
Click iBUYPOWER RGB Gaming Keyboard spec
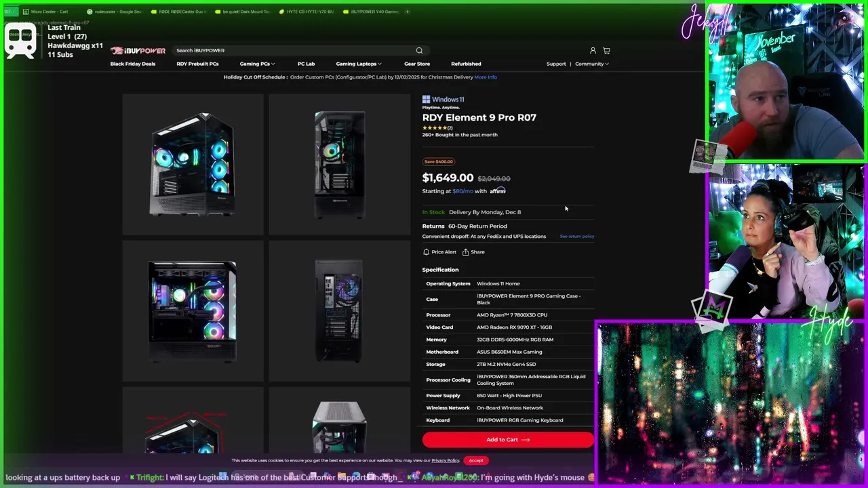520,420
